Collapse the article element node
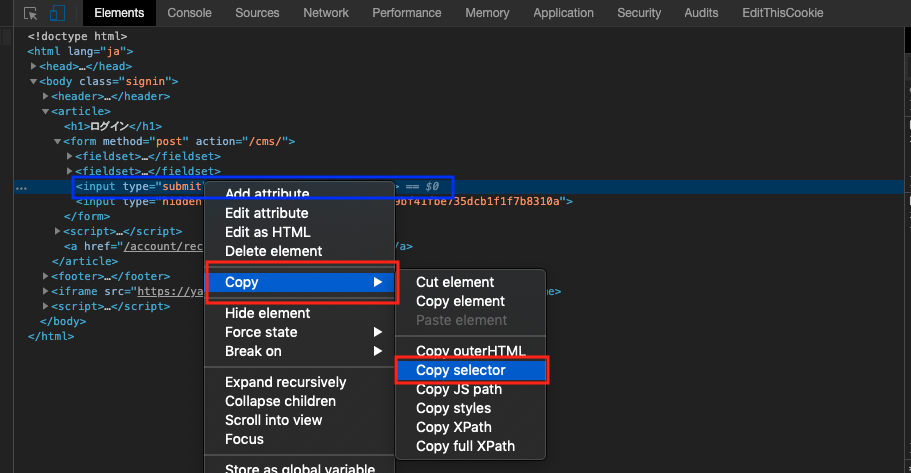This screenshot has height=473, width=911. pos(45,111)
